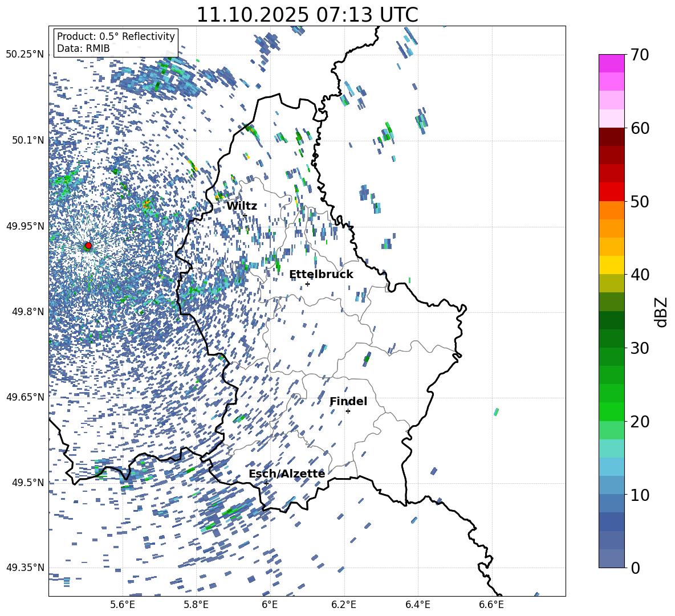The width and height of the screenshot is (675, 616).
Task: Click the 6.2°E longitude label
Action: (x=344, y=605)
